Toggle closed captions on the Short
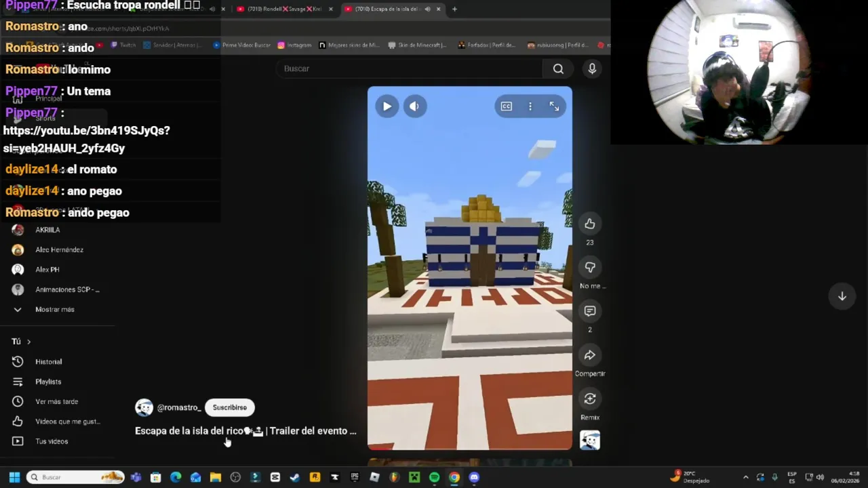The image size is (868, 488). pyautogui.click(x=507, y=106)
